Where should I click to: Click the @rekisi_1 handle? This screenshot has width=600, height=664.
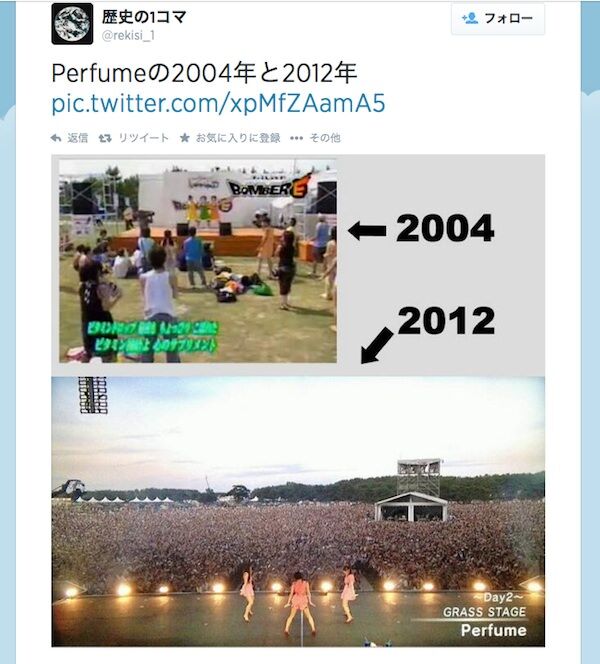(128, 36)
